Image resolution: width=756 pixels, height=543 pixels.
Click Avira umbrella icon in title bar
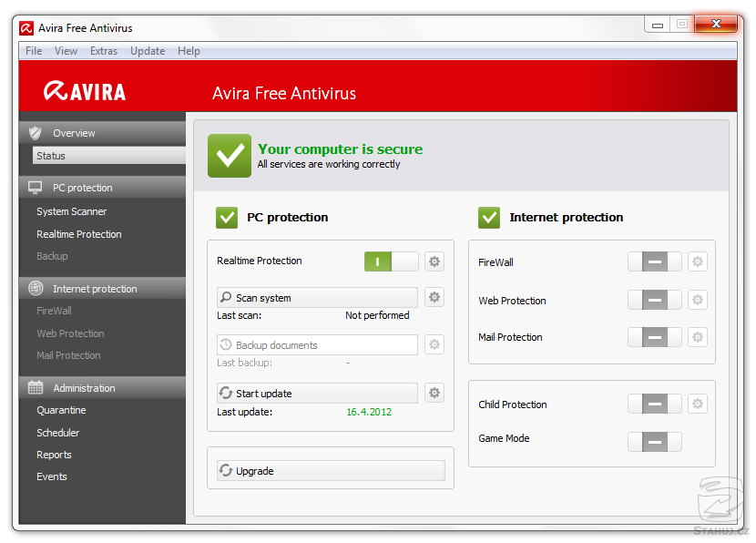26,28
